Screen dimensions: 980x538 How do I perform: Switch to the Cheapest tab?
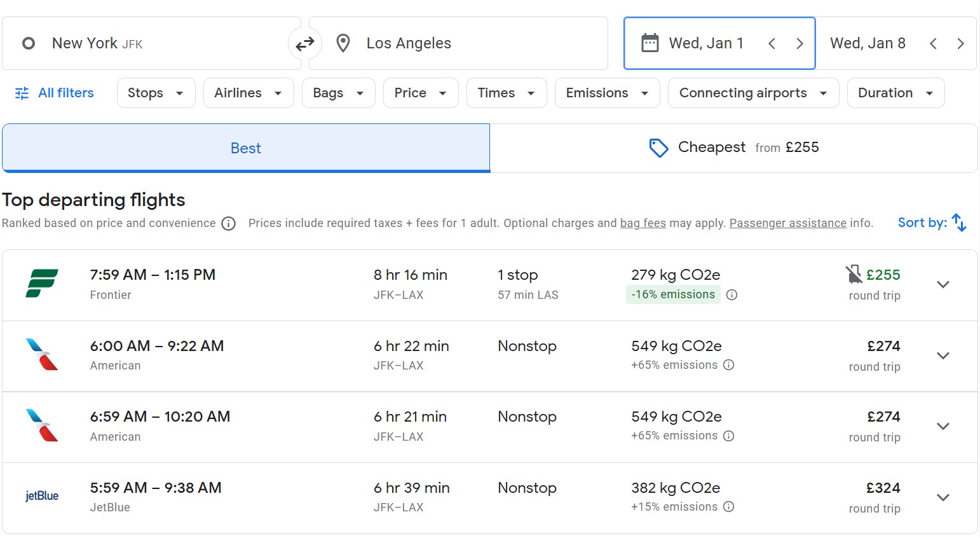734,147
